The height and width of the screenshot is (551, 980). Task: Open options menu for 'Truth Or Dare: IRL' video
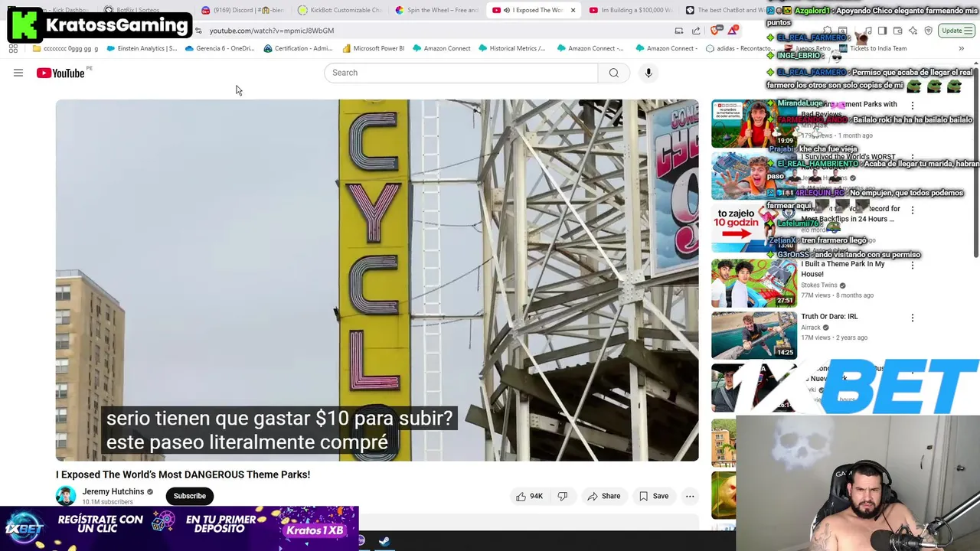[912, 318]
